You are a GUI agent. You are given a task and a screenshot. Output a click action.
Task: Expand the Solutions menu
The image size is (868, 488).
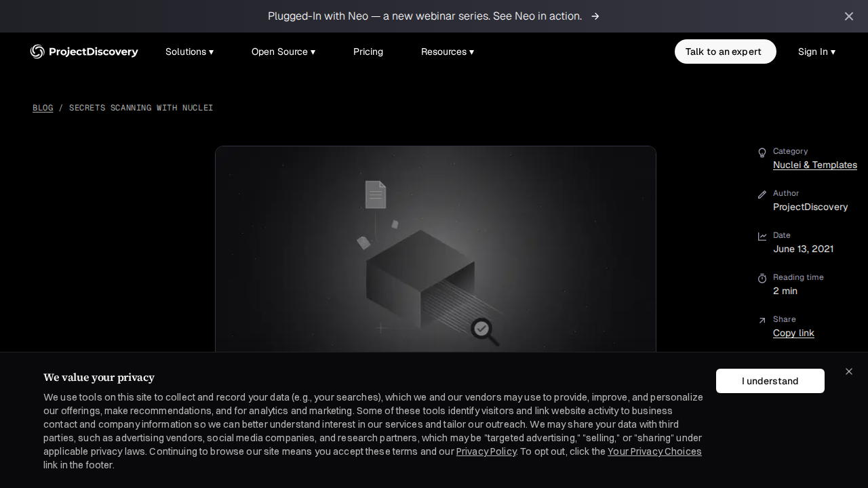point(189,52)
